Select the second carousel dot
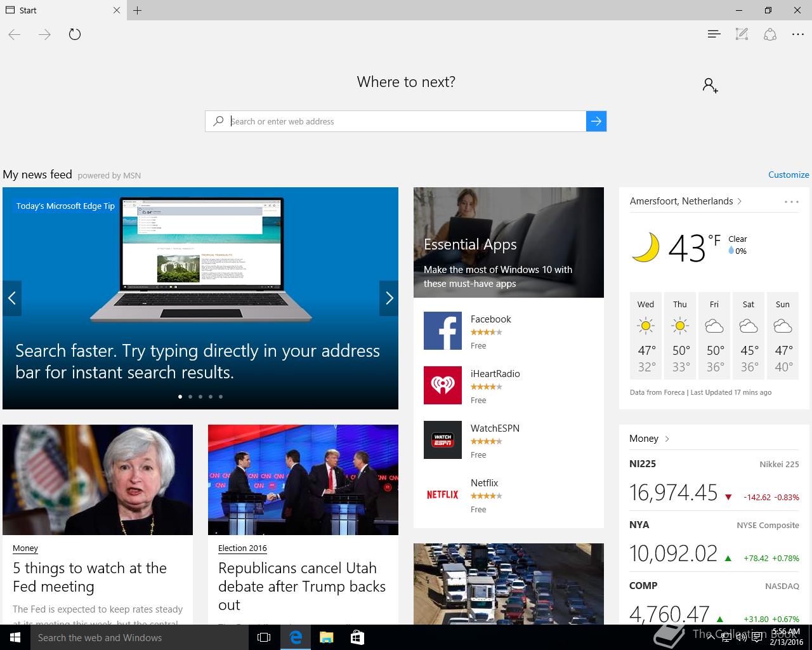The image size is (812, 650). [190, 397]
